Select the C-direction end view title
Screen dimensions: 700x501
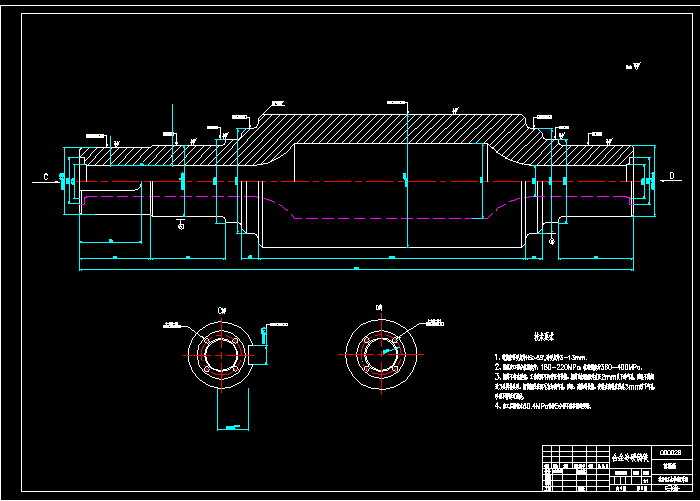click(222, 310)
